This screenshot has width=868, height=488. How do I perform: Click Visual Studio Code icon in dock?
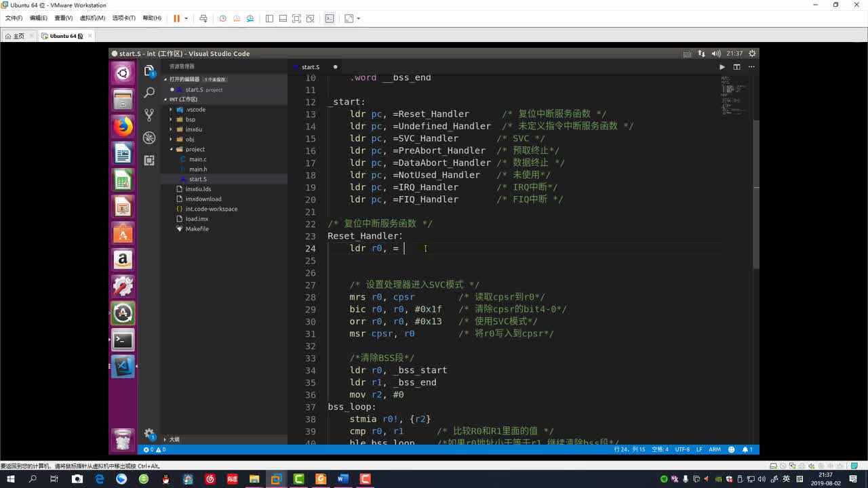123,367
